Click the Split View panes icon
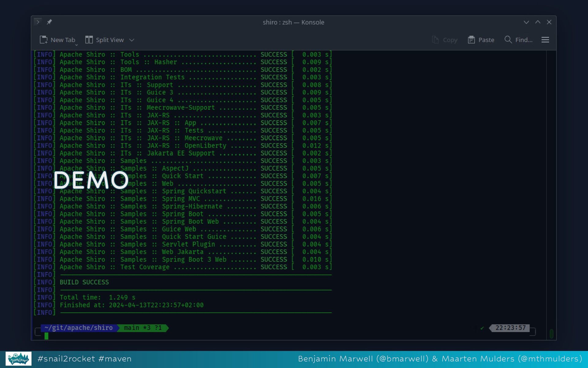This screenshot has height=368, width=588. tap(89, 40)
